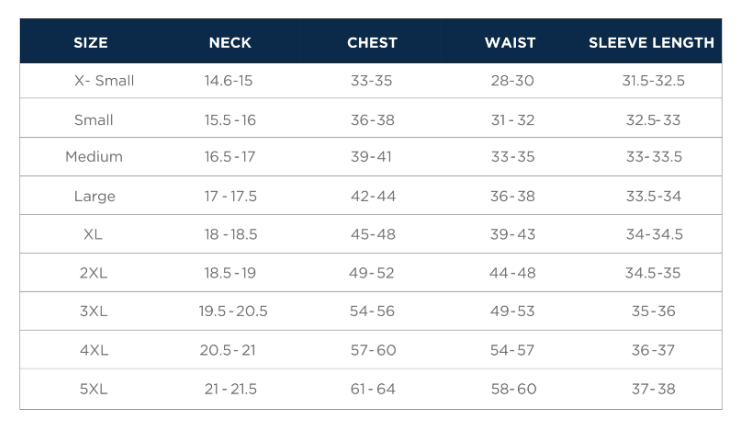Select the Medium size label
The width and height of the screenshot is (744, 434).
94,157
